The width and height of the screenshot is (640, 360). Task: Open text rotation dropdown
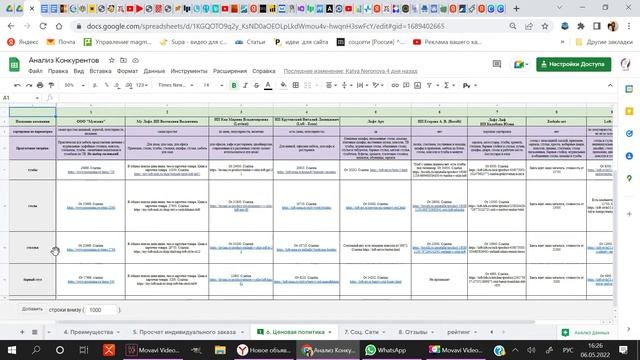point(378,85)
